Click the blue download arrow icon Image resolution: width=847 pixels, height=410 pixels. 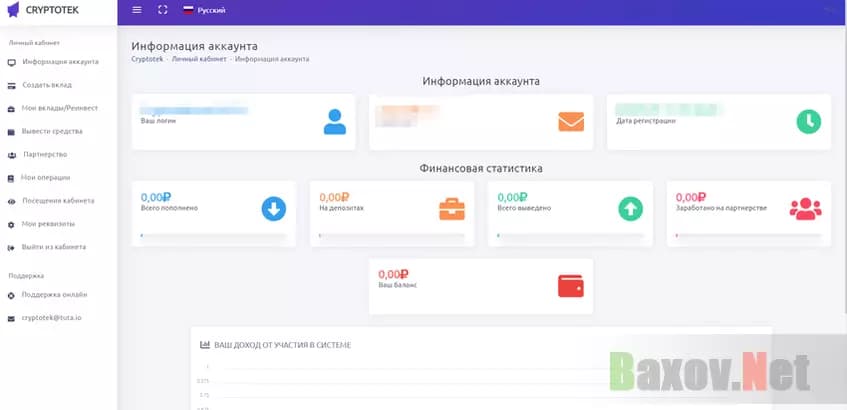[x=274, y=209]
